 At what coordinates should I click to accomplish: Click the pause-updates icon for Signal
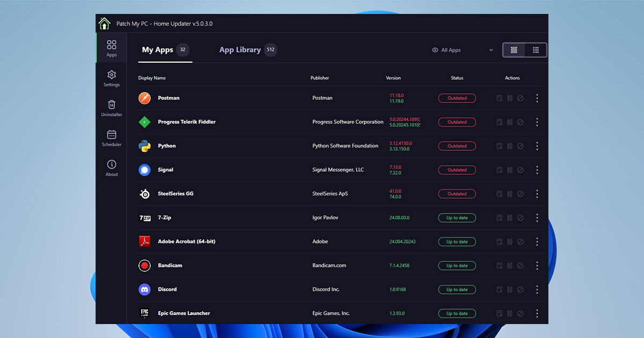(x=510, y=170)
